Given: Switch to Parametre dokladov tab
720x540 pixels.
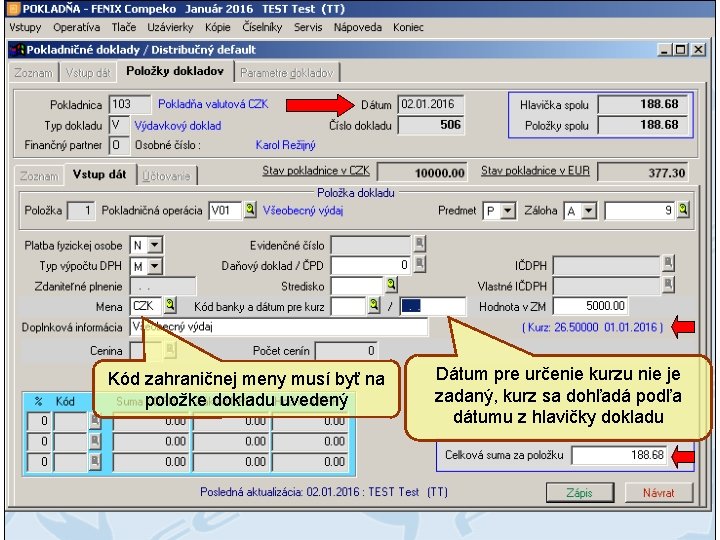Looking at the screenshot, I should (287, 73).
